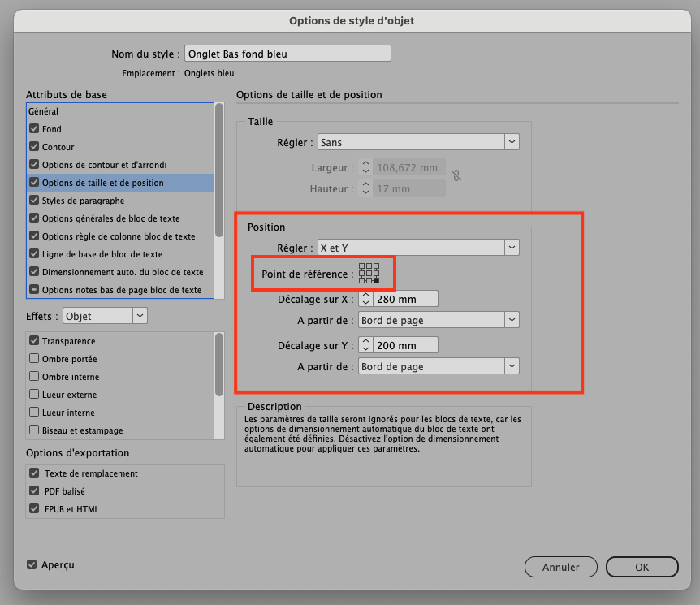This screenshot has height=605, width=700.
Task: Click the Attributs de base list scrollbar
Action: pos(219,170)
